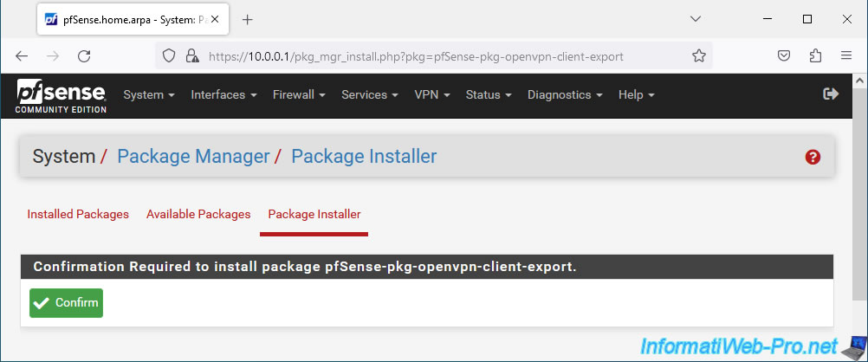This screenshot has width=868, height=362.
Task: Open the Firefox hamburger application menu
Action: coord(845,56)
